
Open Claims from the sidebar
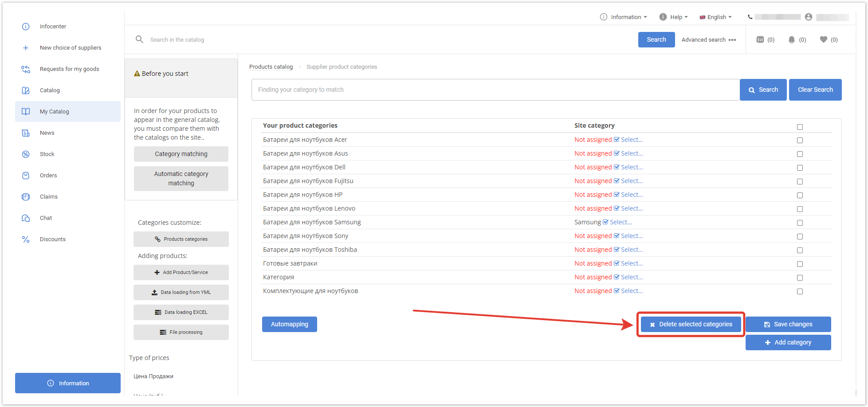click(48, 197)
